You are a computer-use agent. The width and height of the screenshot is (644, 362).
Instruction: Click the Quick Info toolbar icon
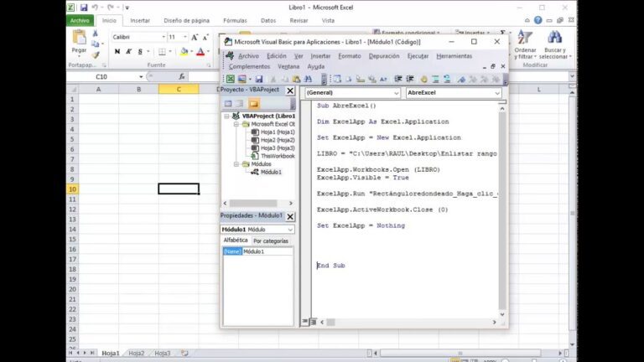point(361,80)
